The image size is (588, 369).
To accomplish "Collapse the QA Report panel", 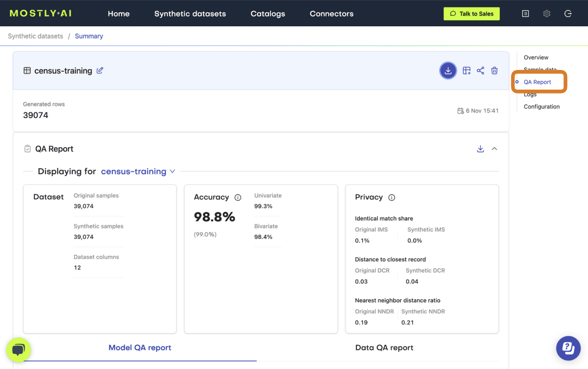I will coord(495,149).
